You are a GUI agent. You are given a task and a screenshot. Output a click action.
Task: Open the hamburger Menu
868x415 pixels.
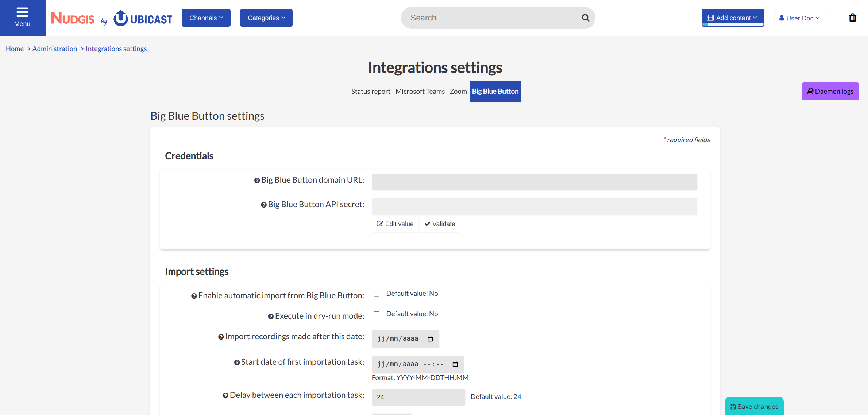(x=22, y=18)
